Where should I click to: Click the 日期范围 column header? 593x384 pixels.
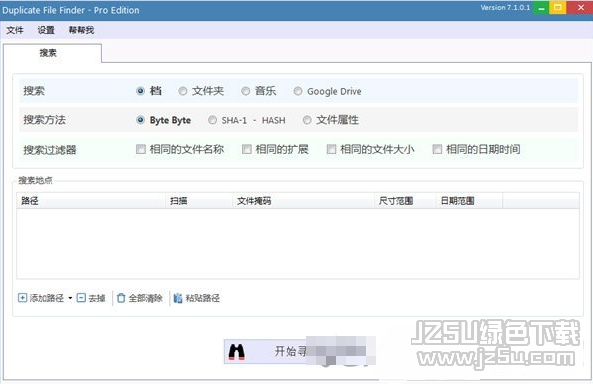[x=469, y=201]
